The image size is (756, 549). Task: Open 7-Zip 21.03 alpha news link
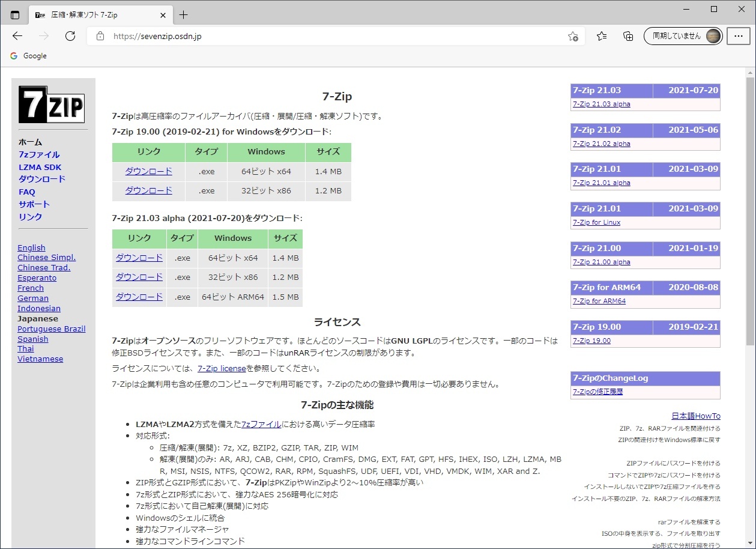pos(602,104)
